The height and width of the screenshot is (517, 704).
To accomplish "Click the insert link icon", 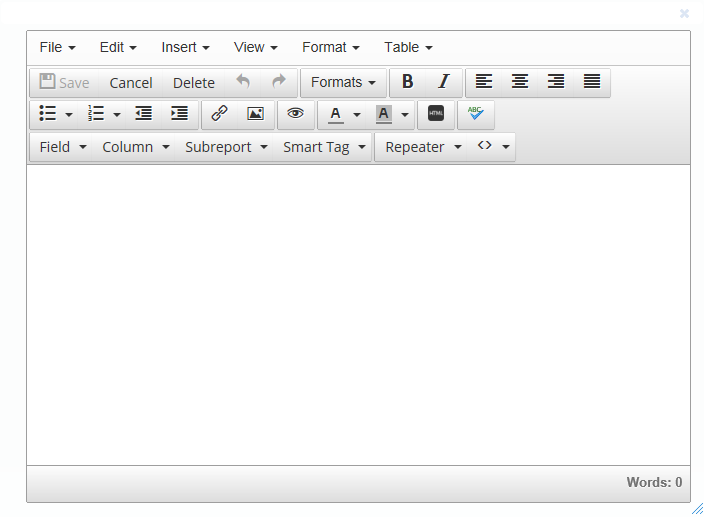I will pyautogui.click(x=219, y=114).
